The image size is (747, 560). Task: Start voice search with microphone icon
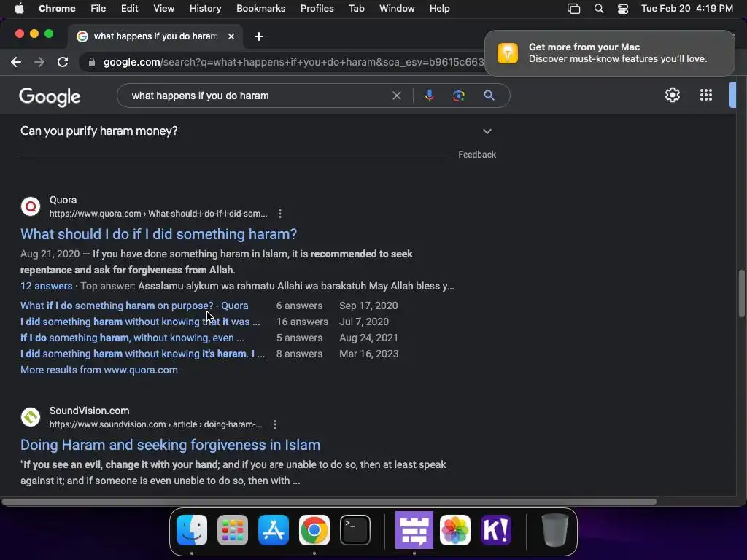point(429,96)
